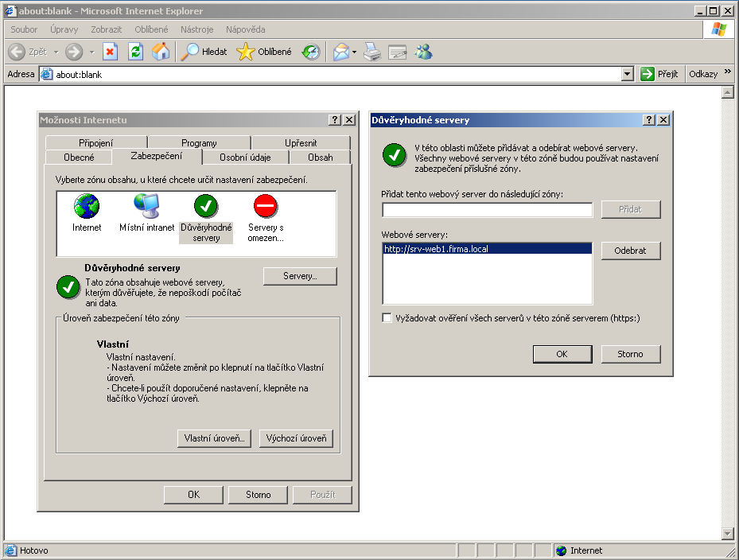Open the address bar dropdown list

627,74
